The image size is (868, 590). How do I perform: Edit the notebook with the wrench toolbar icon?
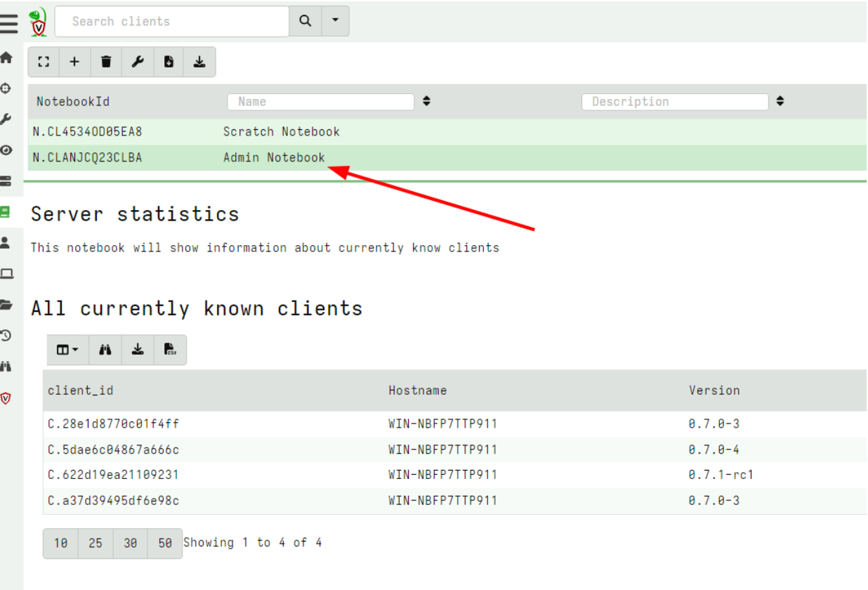[x=137, y=62]
